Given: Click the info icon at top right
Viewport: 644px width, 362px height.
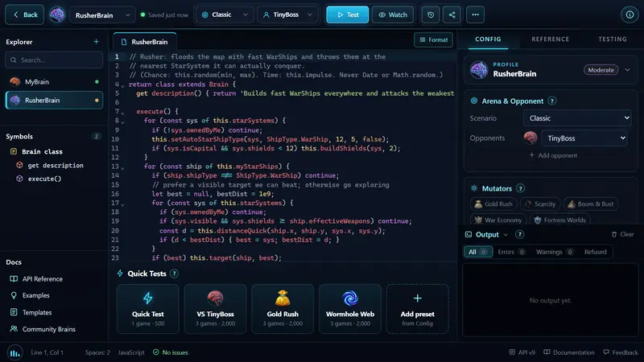Looking at the screenshot, I should point(630,14).
